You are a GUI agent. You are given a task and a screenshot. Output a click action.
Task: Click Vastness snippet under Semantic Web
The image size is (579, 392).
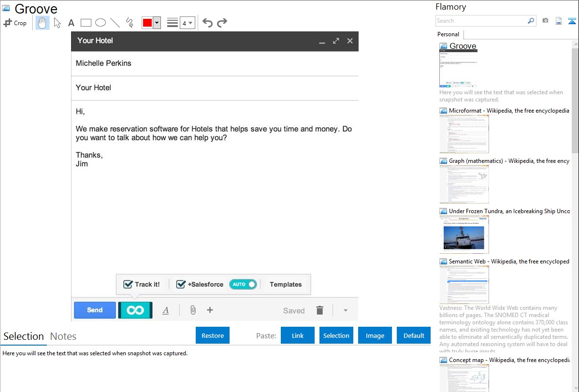point(504,329)
